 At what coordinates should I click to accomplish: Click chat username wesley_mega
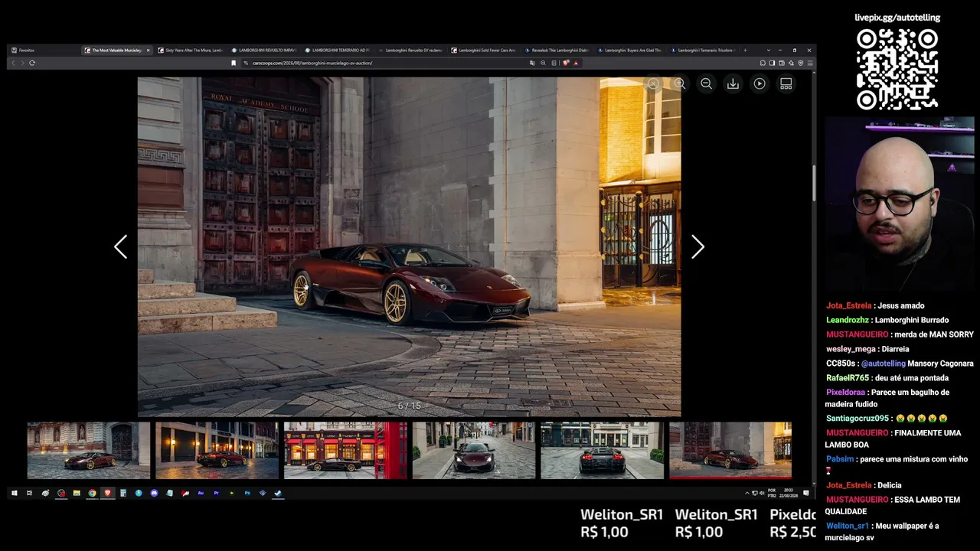851,349
